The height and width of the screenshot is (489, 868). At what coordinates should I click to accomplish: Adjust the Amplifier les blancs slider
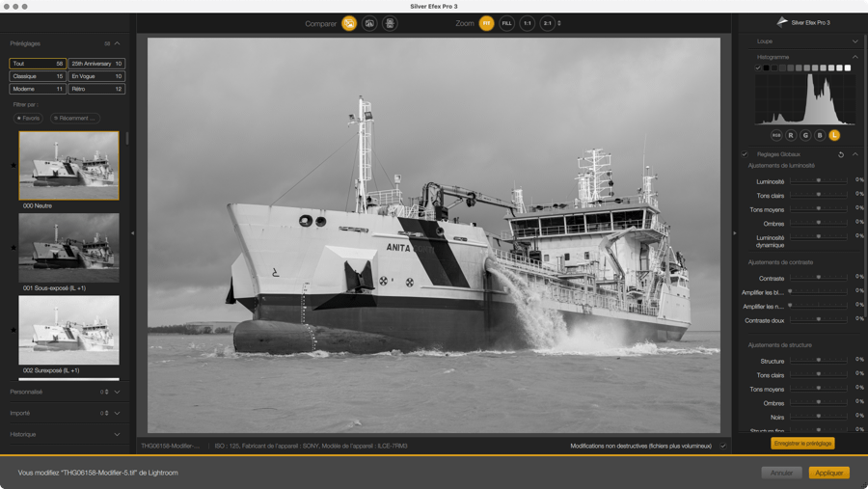tap(818, 291)
